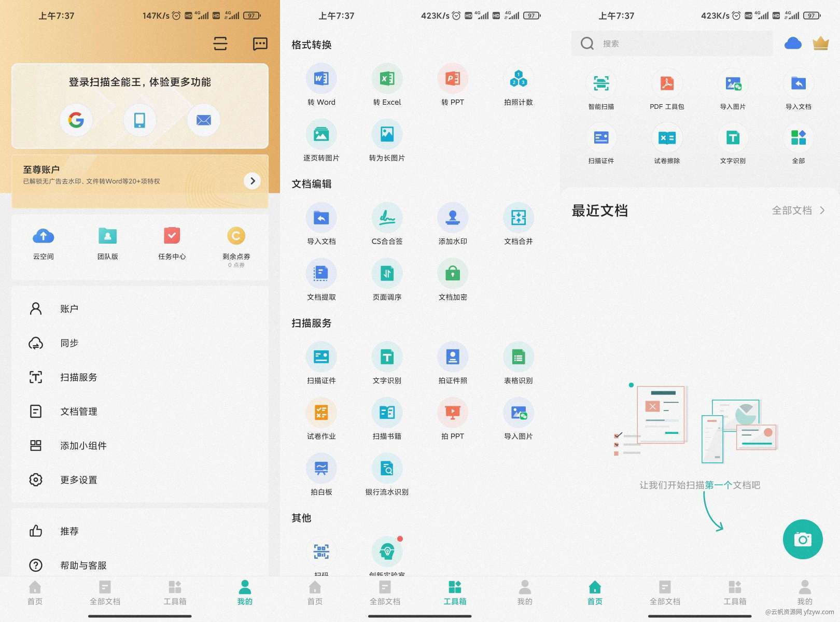Open 试卷擦除 on home screen

667,144
